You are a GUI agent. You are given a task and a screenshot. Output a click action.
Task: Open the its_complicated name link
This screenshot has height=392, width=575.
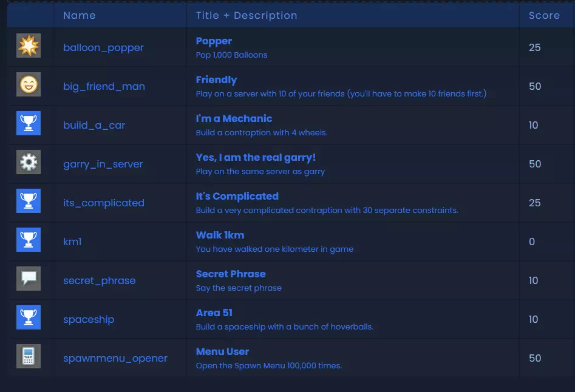coord(104,203)
